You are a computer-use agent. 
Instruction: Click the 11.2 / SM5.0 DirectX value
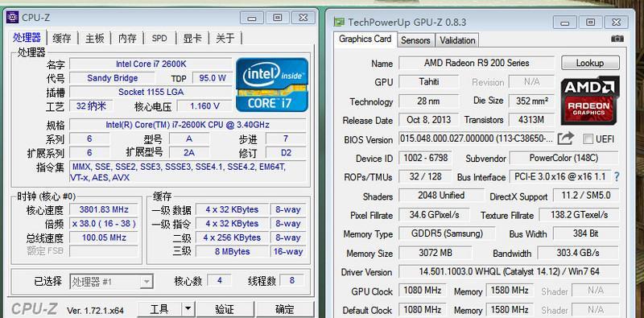point(586,196)
